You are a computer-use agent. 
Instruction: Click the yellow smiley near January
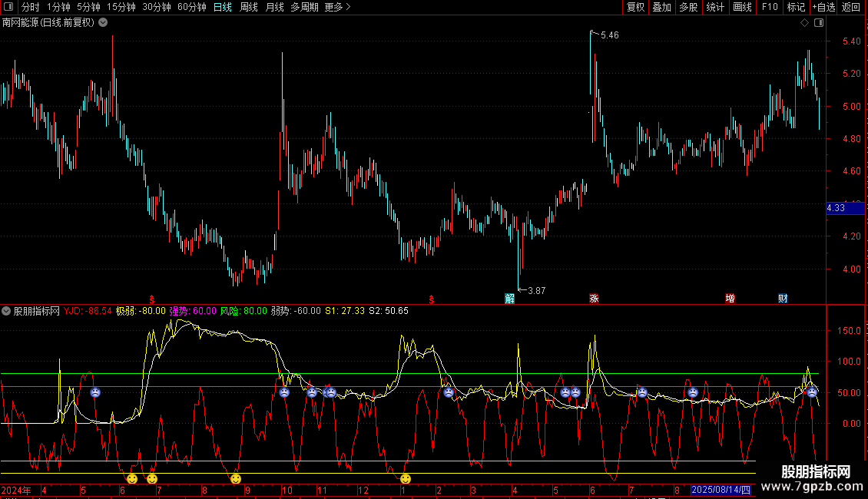(406, 478)
